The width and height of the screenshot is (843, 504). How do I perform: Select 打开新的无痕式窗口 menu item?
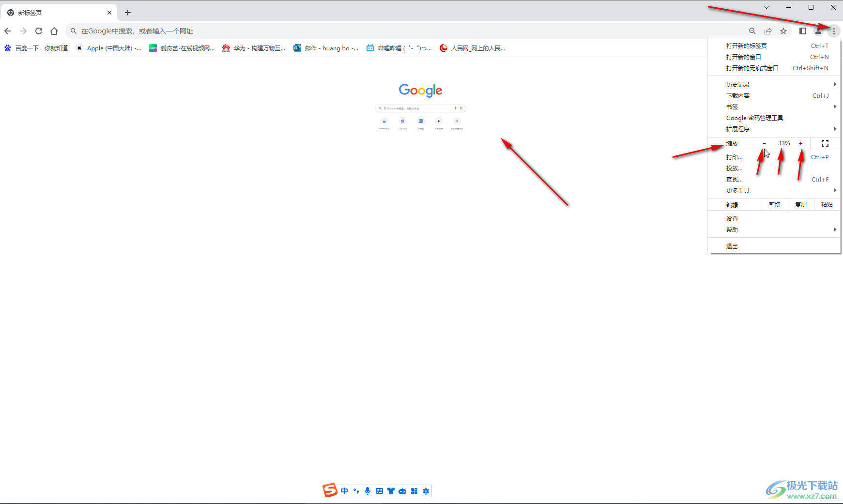[x=774, y=68]
